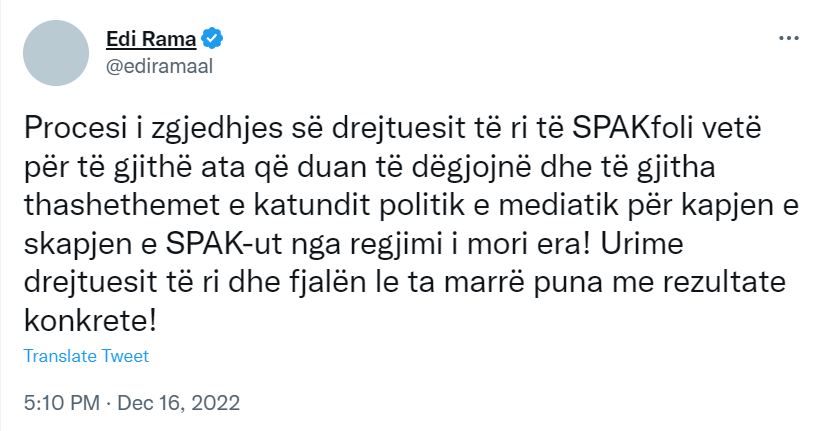
Task: Click the Edi Rama display name
Action: (x=150, y=39)
